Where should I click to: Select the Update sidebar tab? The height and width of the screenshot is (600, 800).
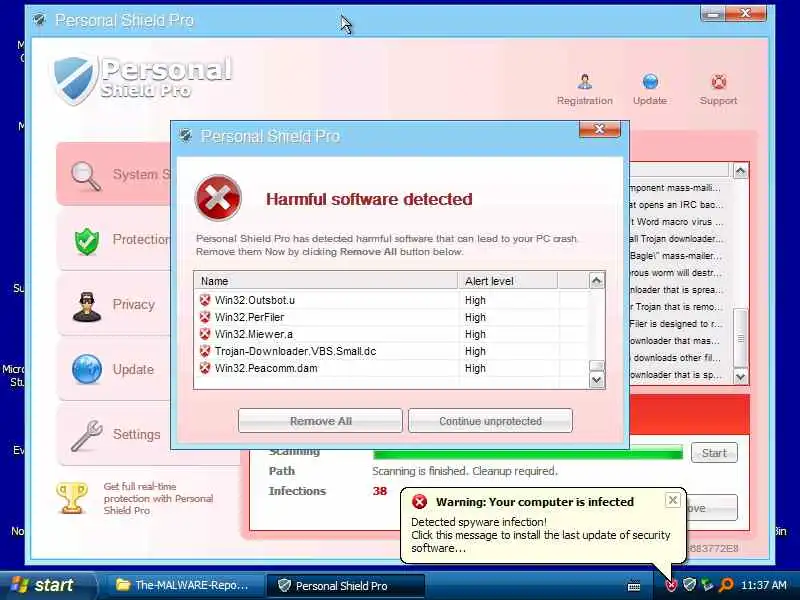click(115, 370)
